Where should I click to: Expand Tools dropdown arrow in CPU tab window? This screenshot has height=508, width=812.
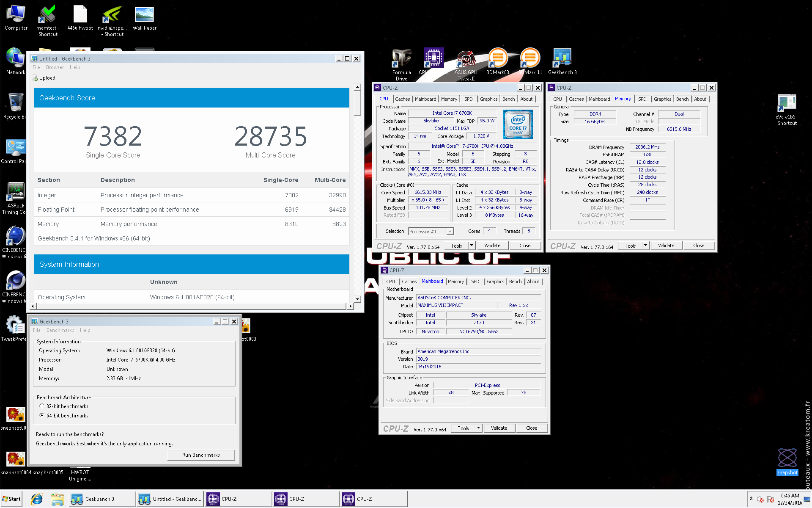[x=472, y=246]
